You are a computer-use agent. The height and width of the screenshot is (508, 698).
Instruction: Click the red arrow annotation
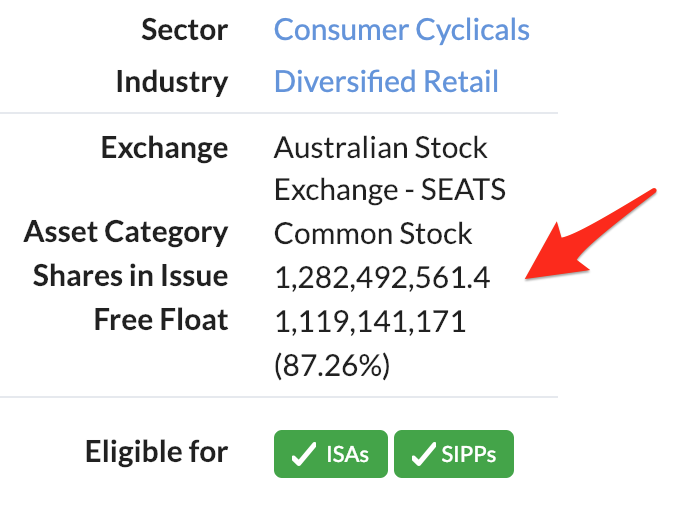(x=591, y=234)
